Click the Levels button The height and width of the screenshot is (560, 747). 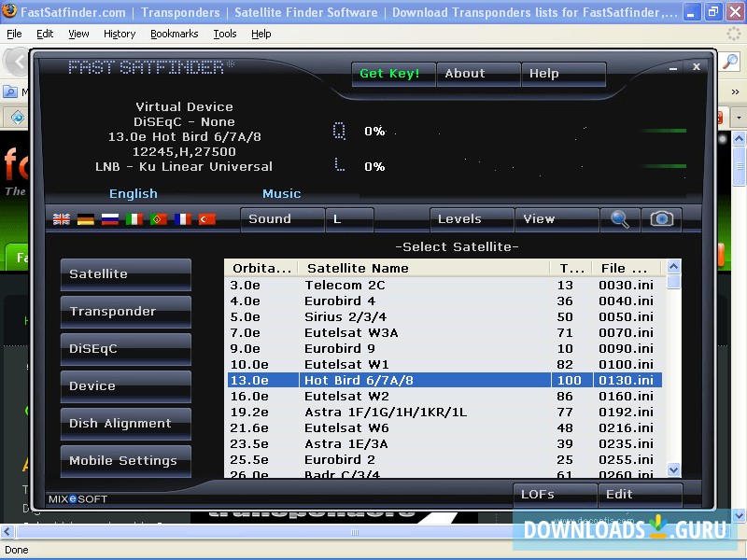(472, 219)
